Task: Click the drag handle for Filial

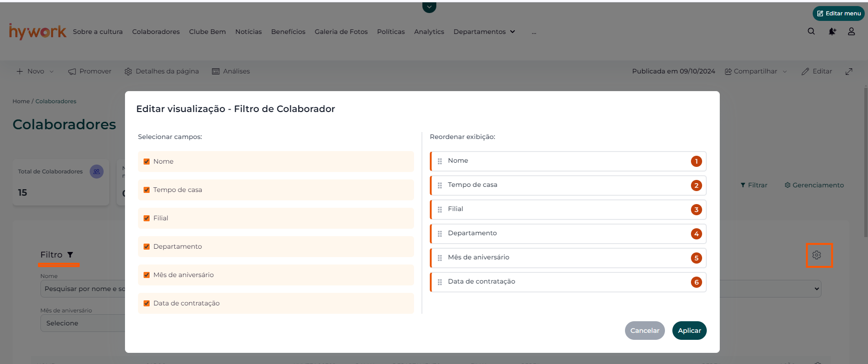Action: [440, 210]
